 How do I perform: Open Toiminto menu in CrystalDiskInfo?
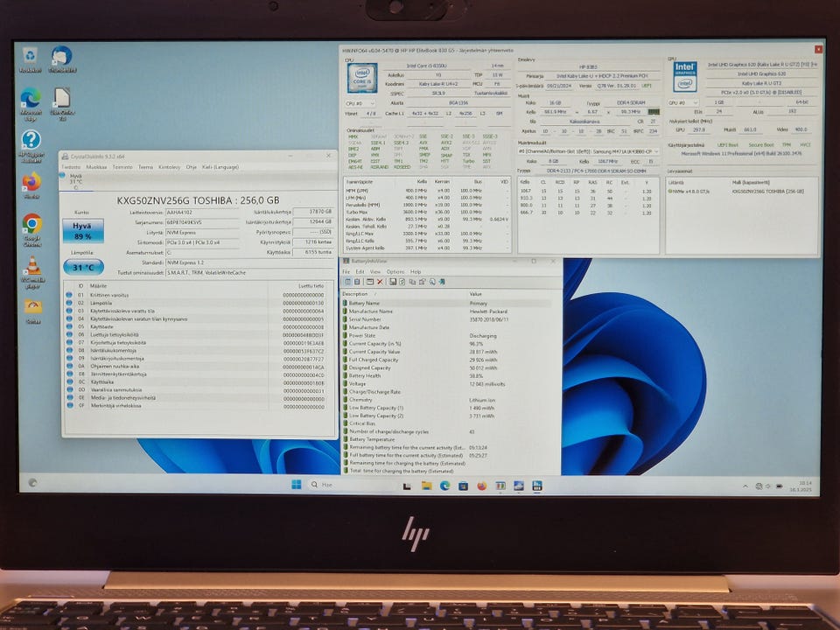point(122,167)
